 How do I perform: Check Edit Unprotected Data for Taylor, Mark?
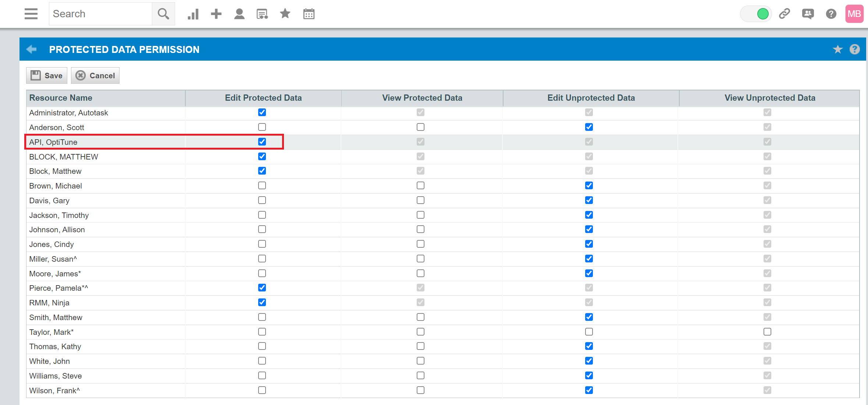pos(589,332)
